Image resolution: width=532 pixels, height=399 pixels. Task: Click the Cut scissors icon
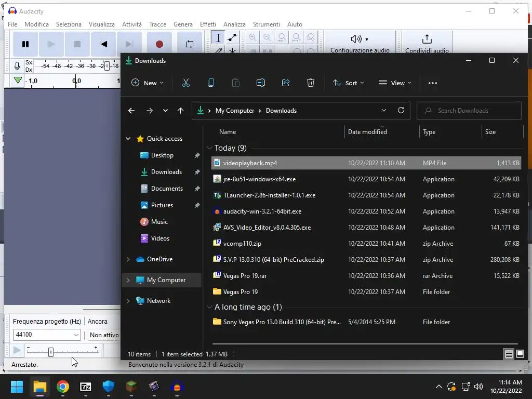click(186, 83)
